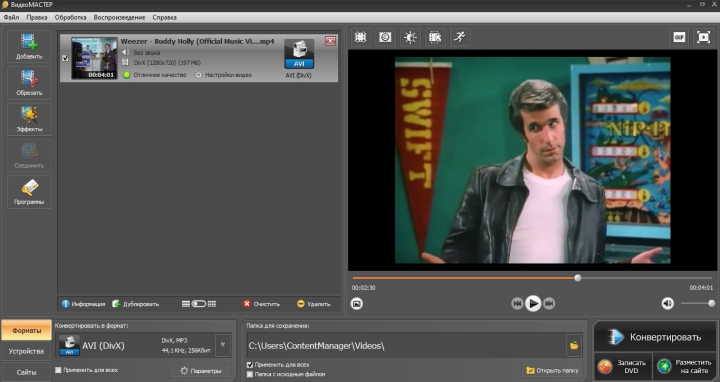Click the Weezer - Buddy Holly file title
The width and height of the screenshot is (720, 382).
click(x=197, y=41)
